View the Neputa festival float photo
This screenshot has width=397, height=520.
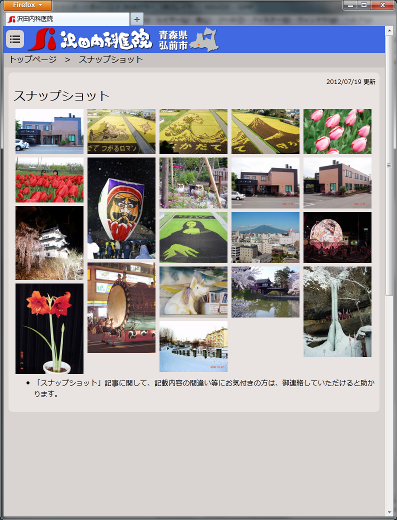pyautogui.click(x=121, y=208)
